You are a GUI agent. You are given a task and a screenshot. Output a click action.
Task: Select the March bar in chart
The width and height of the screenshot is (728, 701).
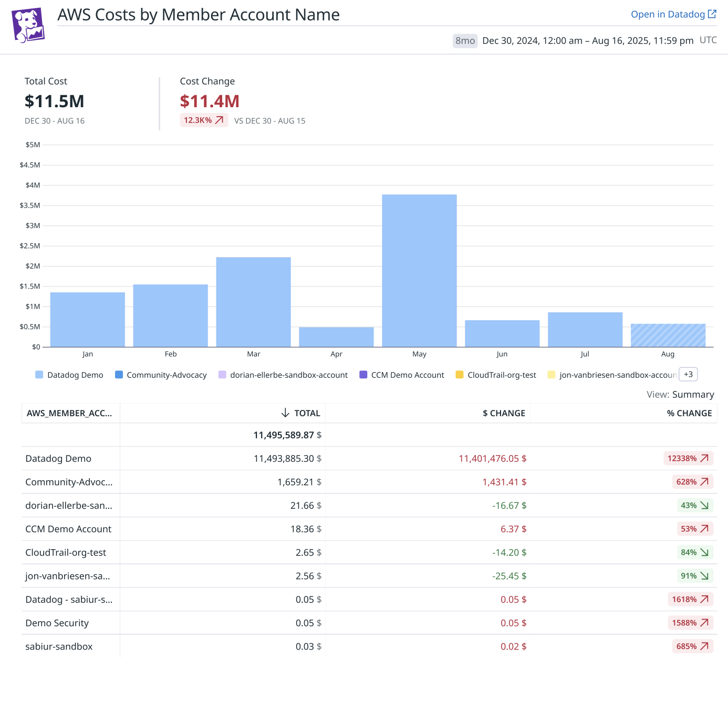(x=254, y=302)
